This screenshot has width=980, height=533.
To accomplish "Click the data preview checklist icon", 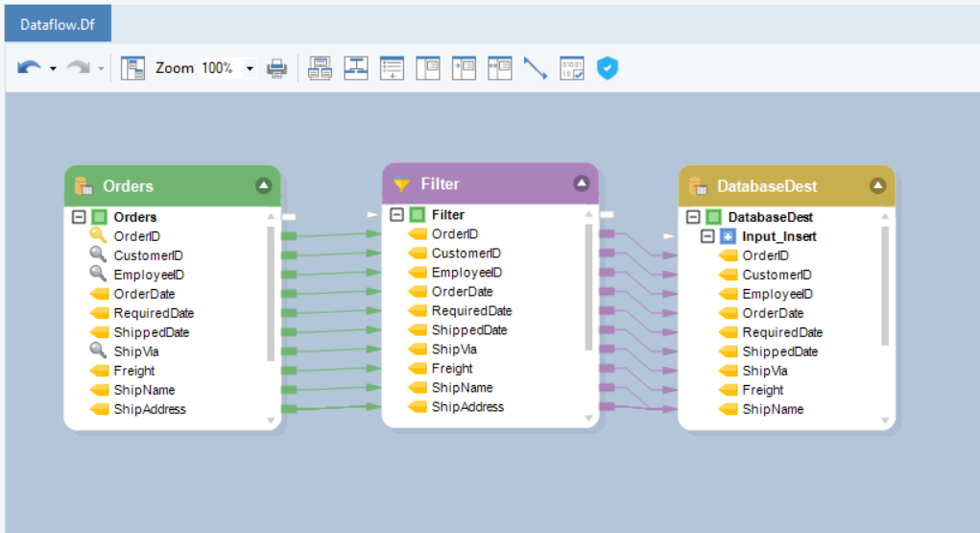I will [x=572, y=68].
